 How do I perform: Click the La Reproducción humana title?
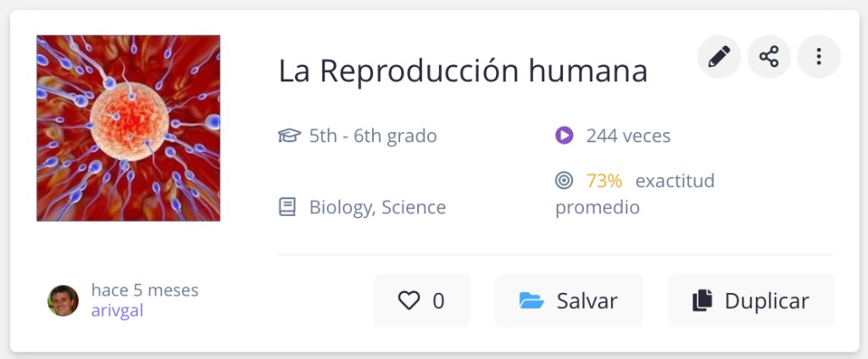(x=463, y=72)
